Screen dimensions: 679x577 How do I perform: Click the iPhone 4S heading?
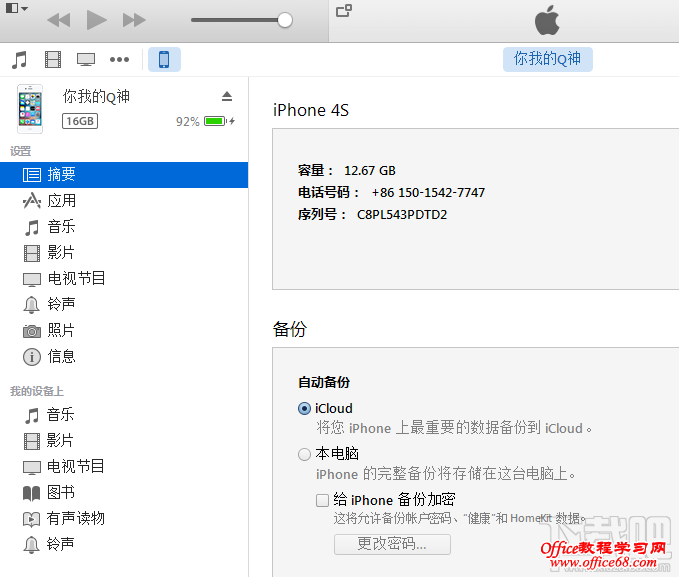click(x=310, y=110)
